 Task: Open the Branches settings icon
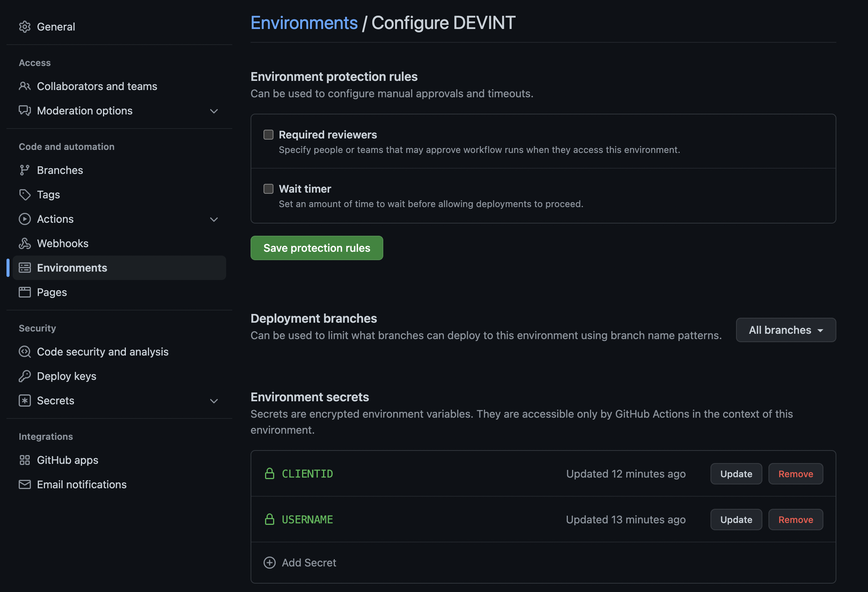[25, 170]
